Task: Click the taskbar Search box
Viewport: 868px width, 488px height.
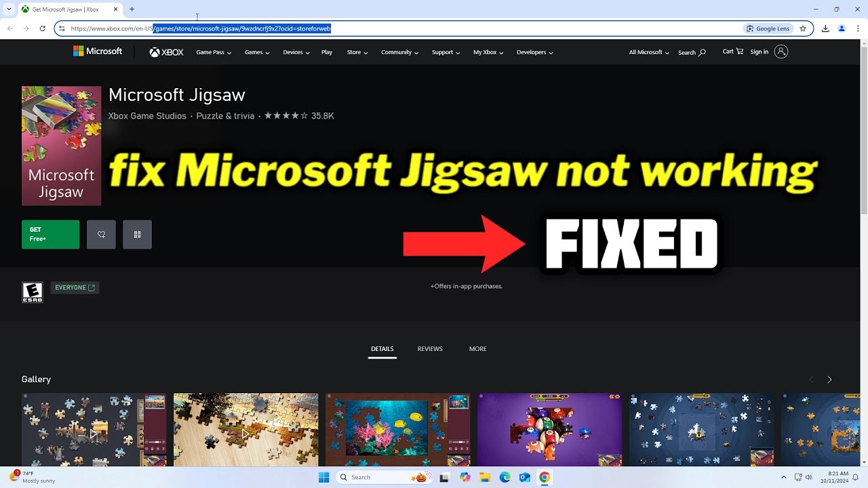Action: 383,477
